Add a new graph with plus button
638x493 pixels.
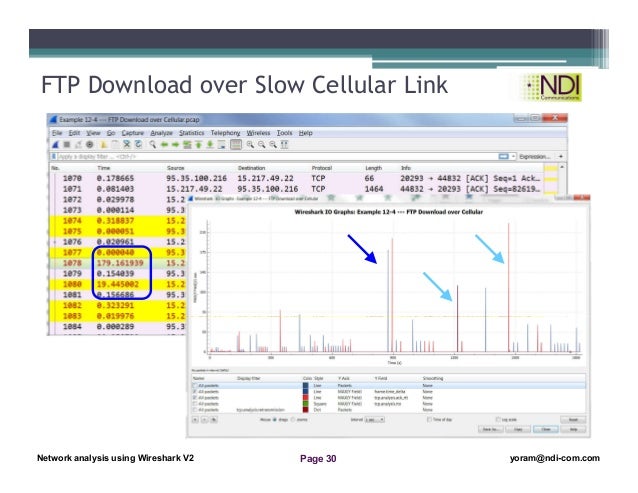(x=195, y=419)
